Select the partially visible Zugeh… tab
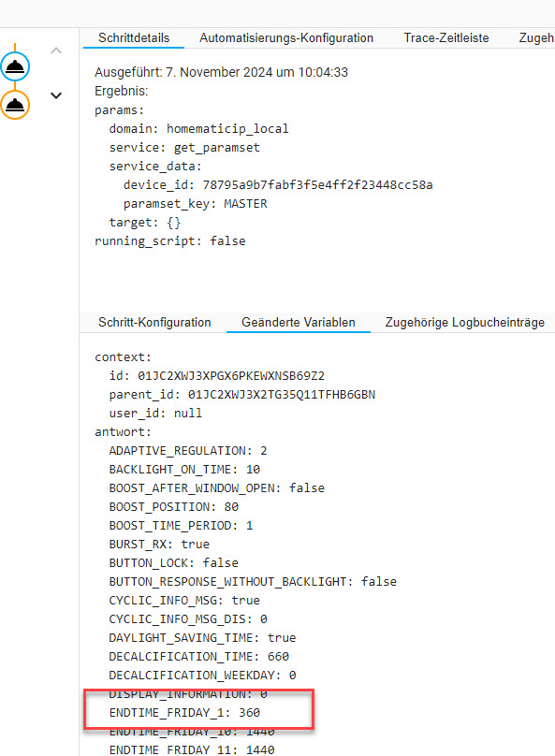This screenshot has height=756, width=555. click(535, 38)
